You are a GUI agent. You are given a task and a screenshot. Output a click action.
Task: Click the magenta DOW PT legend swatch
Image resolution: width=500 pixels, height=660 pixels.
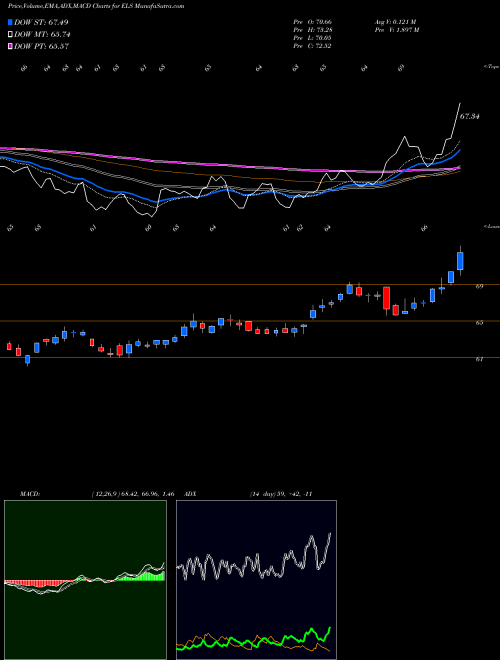click(x=11, y=46)
